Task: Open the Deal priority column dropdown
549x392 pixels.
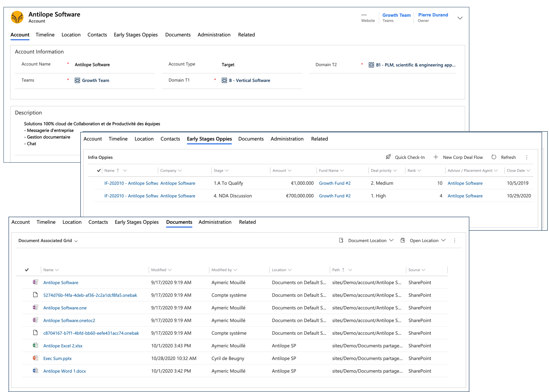Action: (395, 171)
